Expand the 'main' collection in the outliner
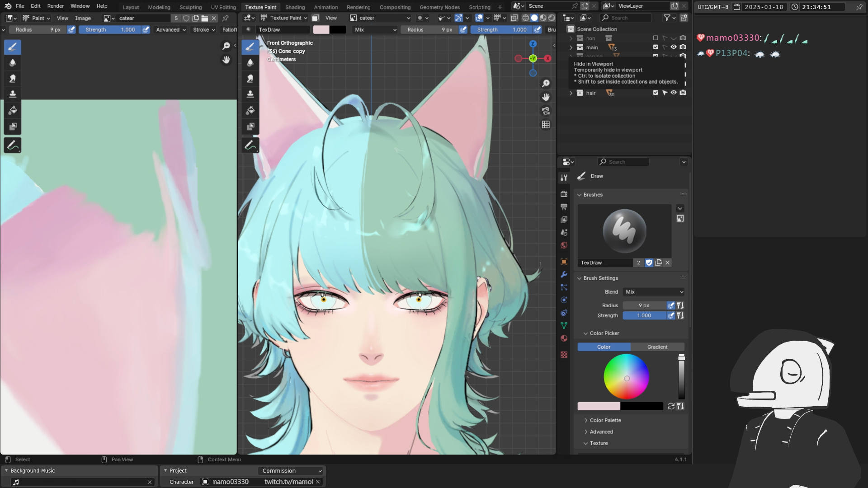This screenshot has height=488, width=868. (571, 47)
